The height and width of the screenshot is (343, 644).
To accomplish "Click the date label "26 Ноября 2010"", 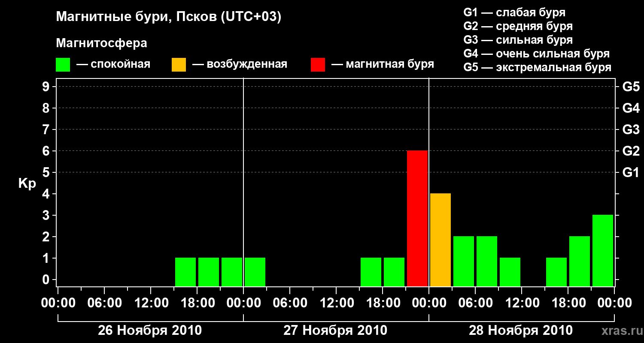I will point(150,331).
